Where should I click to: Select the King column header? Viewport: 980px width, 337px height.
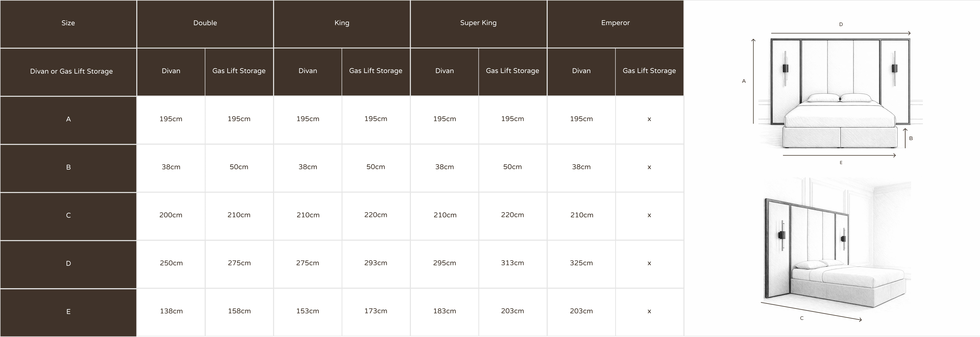pos(342,24)
